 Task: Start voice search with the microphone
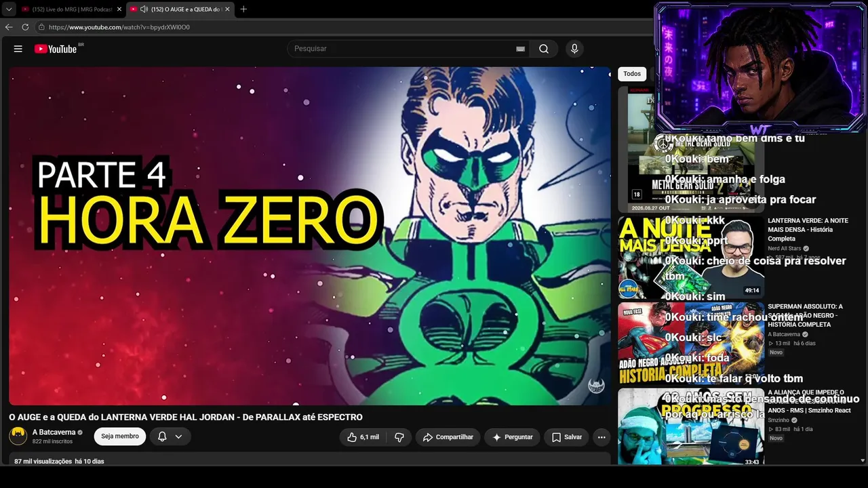tap(574, 49)
